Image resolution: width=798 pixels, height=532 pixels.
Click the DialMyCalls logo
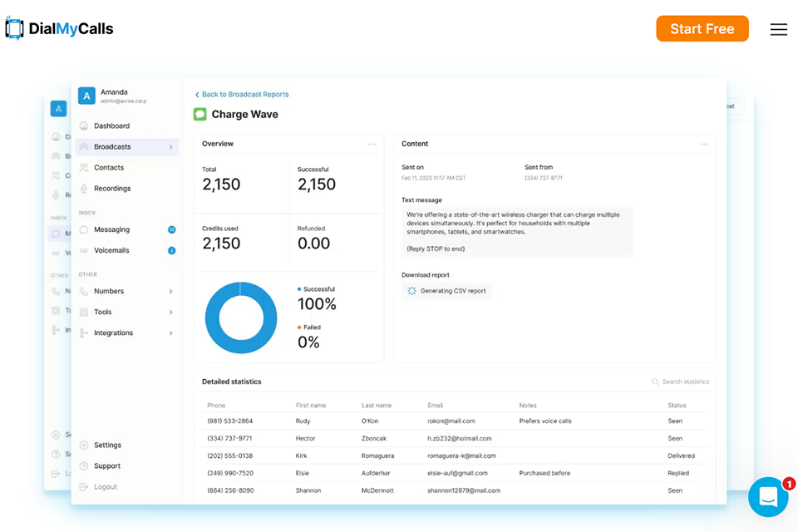click(x=59, y=28)
